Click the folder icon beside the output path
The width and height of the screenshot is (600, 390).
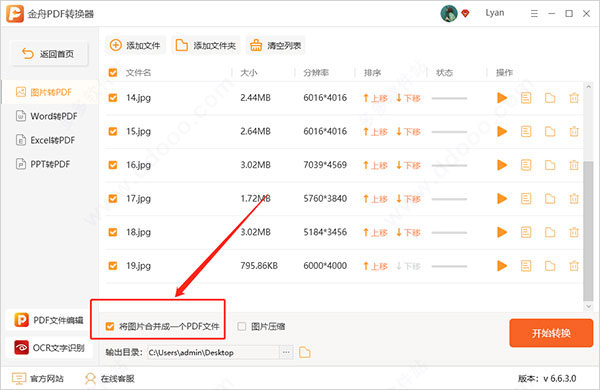[305, 352]
